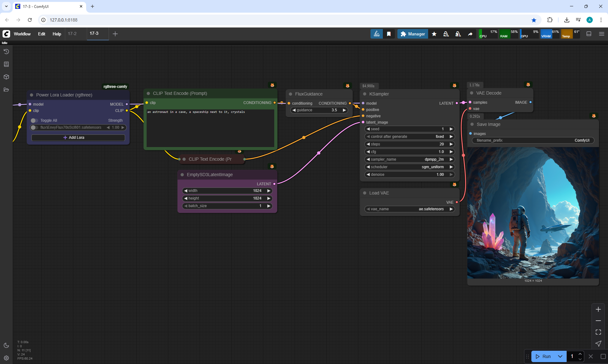Toggle the EnvyFlux70sScifi01 lora switch
This screenshot has height=364, width=608.
pyautogui.click(x=34, y=127)
